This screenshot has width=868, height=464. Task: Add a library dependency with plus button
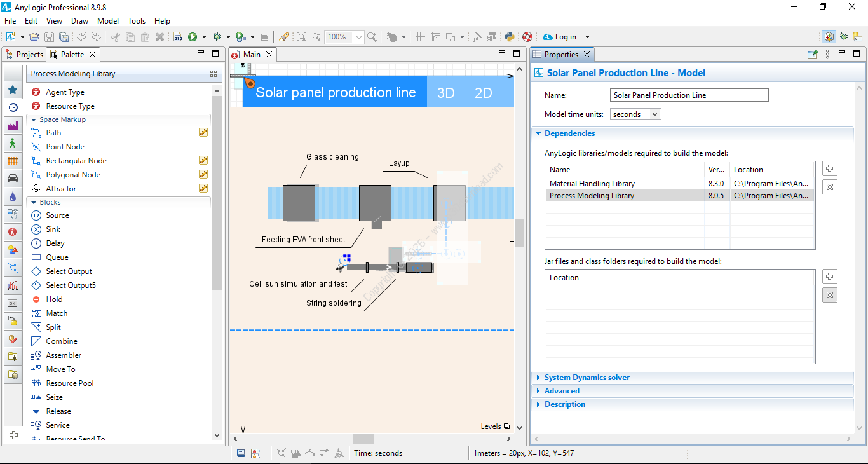[x=829, y=168]
